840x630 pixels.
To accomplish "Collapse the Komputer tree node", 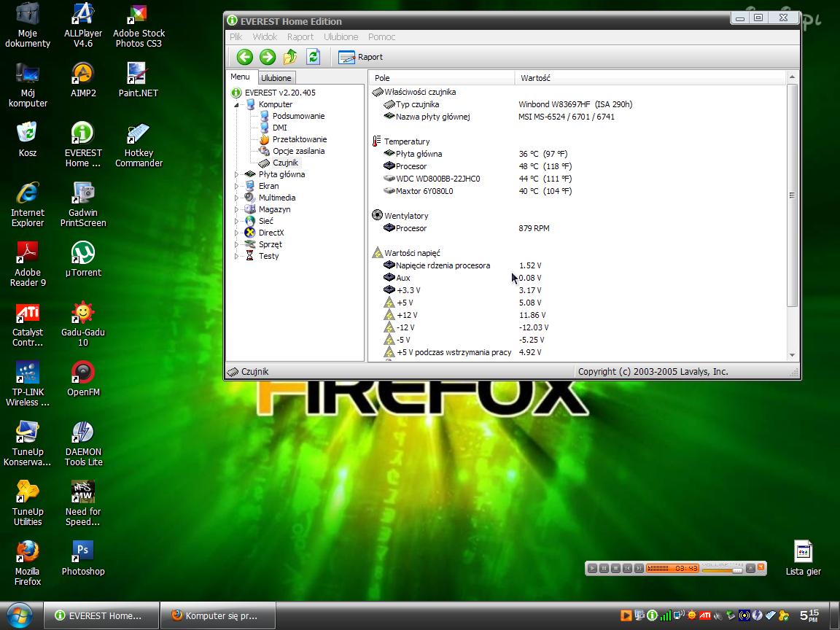I will [x=236, y=105].
